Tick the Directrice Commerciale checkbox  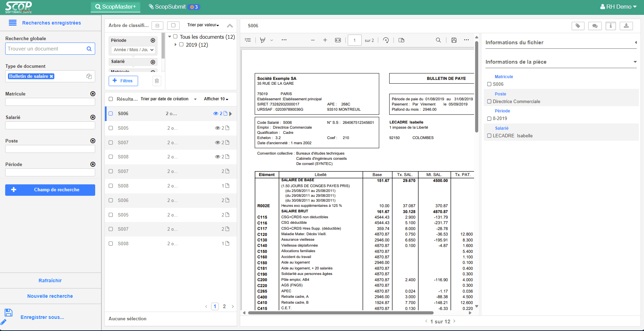point(489,101)
